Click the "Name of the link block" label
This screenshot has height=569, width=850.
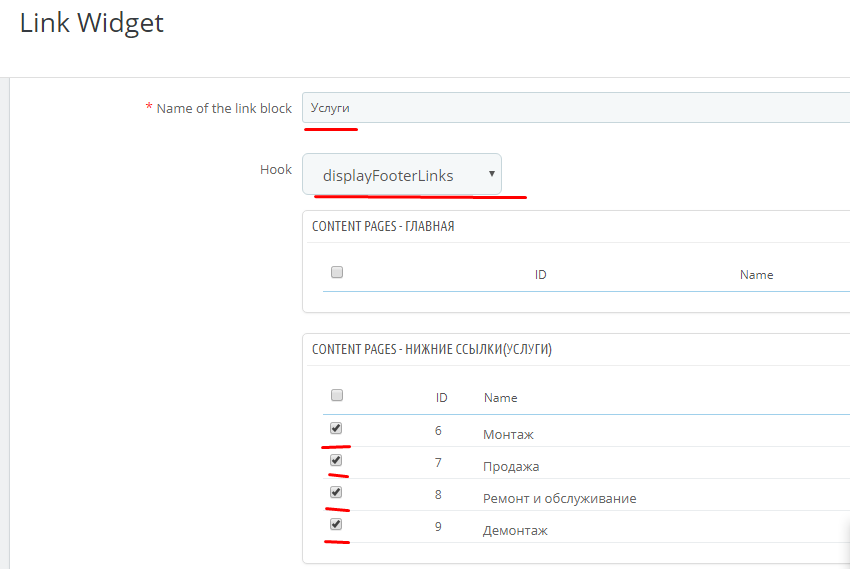224,108
